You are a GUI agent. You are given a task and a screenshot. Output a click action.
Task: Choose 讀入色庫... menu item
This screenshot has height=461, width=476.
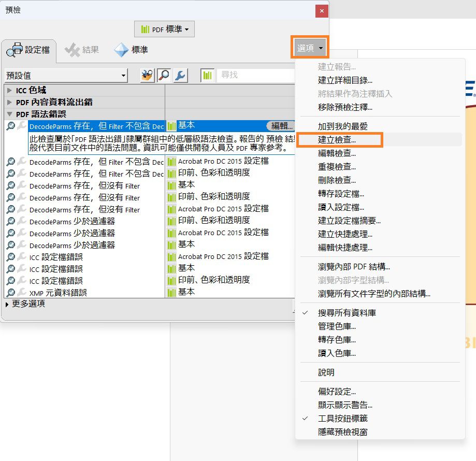point(337,353)
